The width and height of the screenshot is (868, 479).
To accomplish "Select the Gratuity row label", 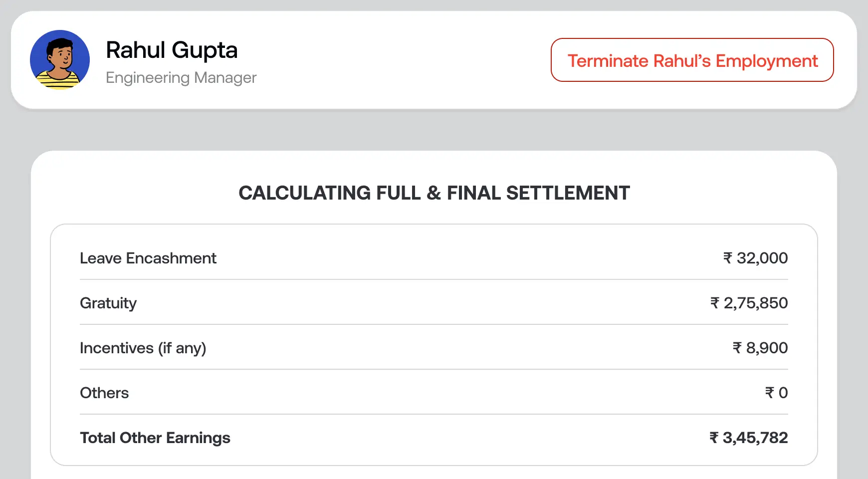I will pos(108,303).
